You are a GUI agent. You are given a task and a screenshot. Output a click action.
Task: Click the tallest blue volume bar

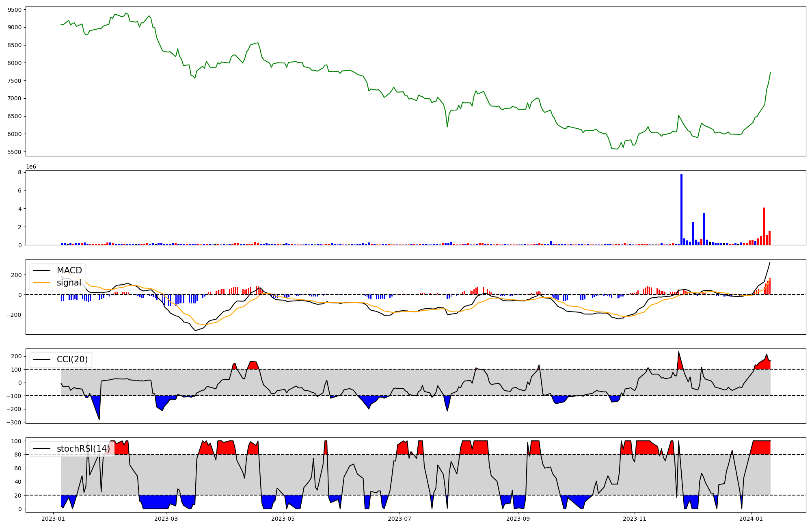coord(681,210)
